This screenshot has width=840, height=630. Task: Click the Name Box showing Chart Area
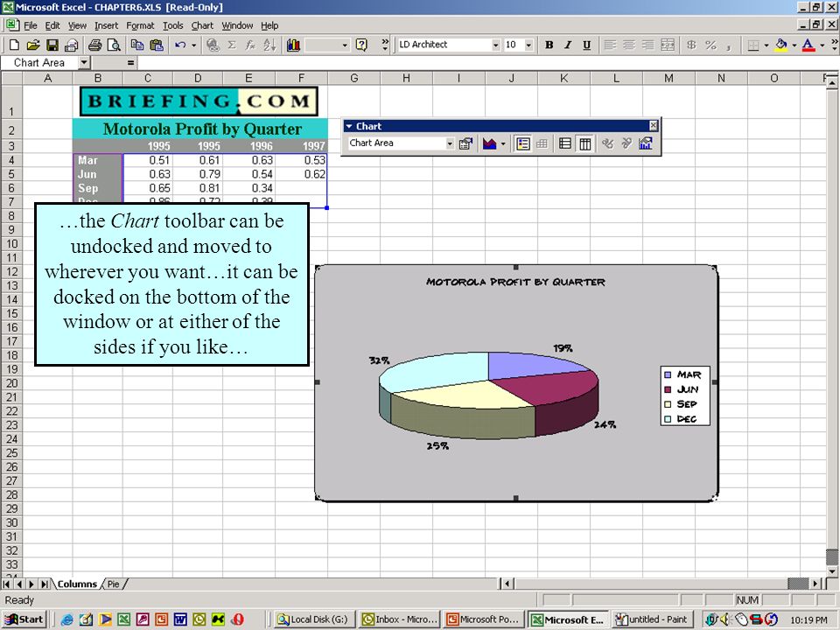(39, 63)
